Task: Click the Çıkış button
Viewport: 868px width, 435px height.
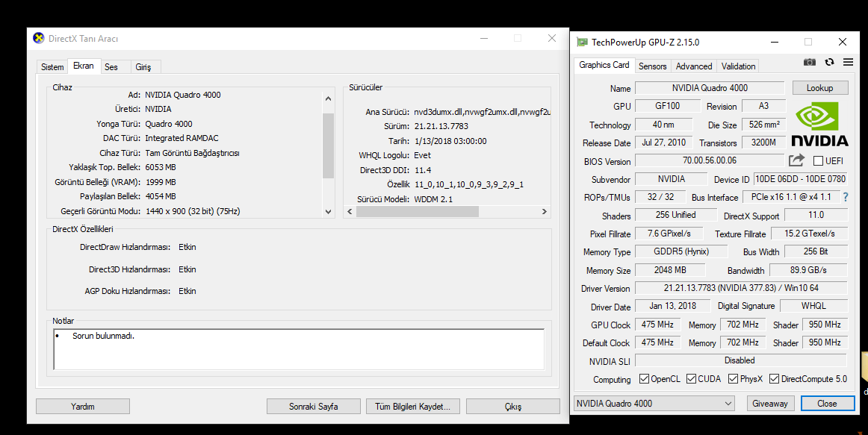Action: pyautogui.click(x=512, y=406)
